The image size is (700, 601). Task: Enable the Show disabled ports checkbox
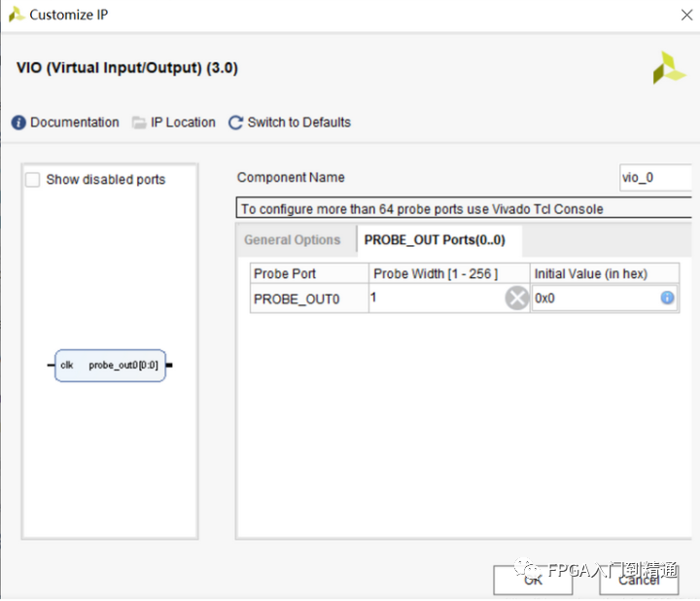click(33, 180)
